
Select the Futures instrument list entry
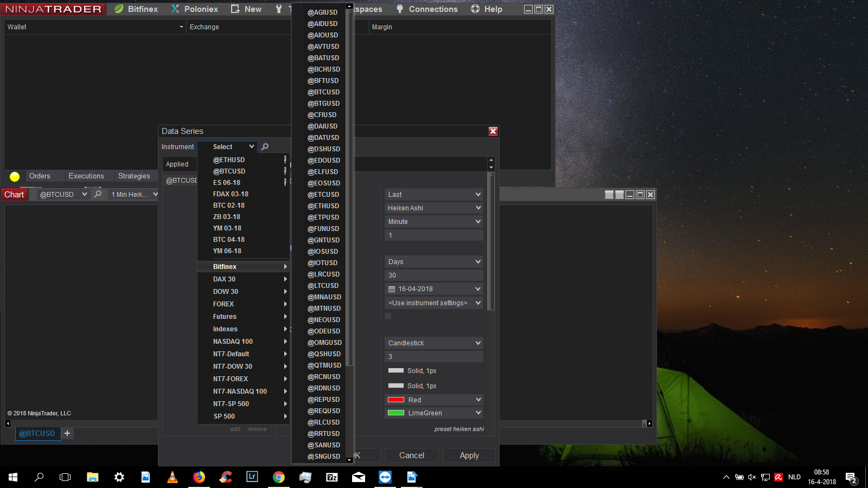tap(243, 317)
